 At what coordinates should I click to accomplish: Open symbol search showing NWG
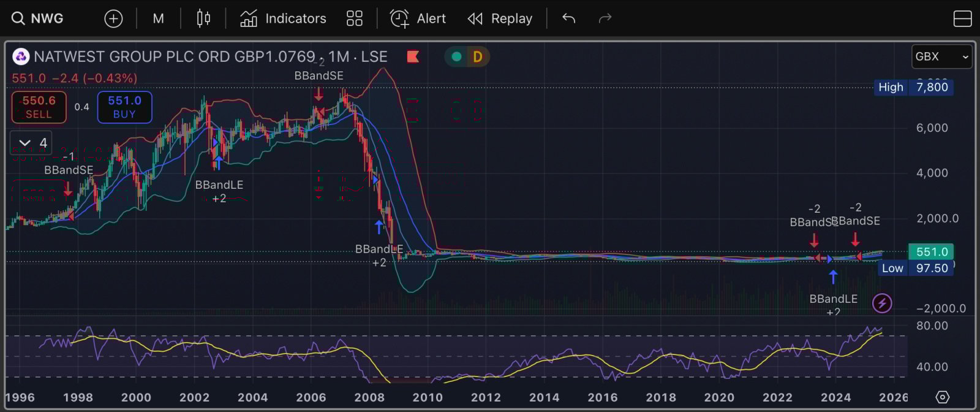(37, 18)
